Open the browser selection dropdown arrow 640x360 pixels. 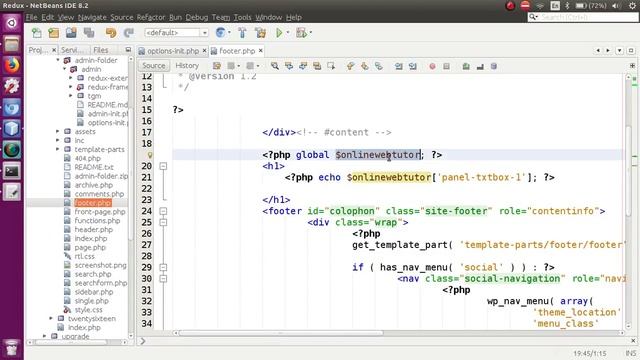click(x=229, y=33)
